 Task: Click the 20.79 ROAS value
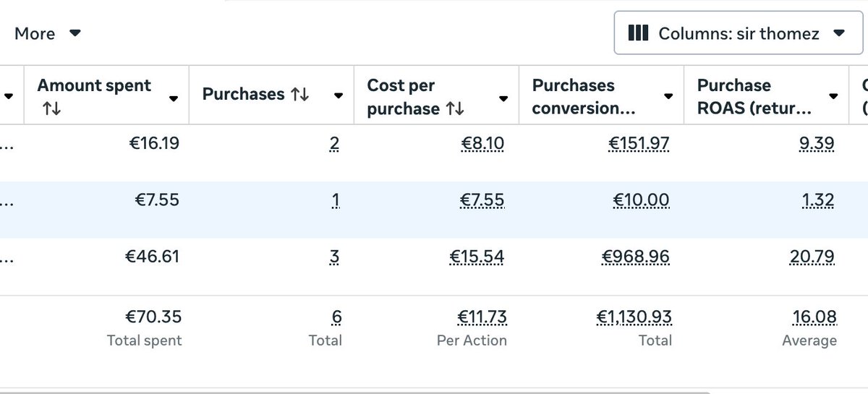pos(813,257)
